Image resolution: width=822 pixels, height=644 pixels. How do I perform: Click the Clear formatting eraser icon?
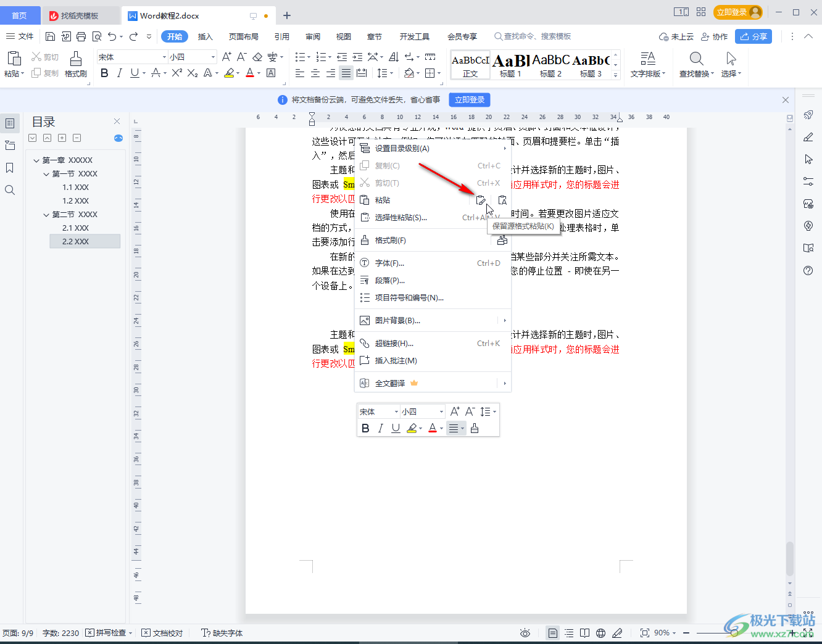(x=257, y=57)
